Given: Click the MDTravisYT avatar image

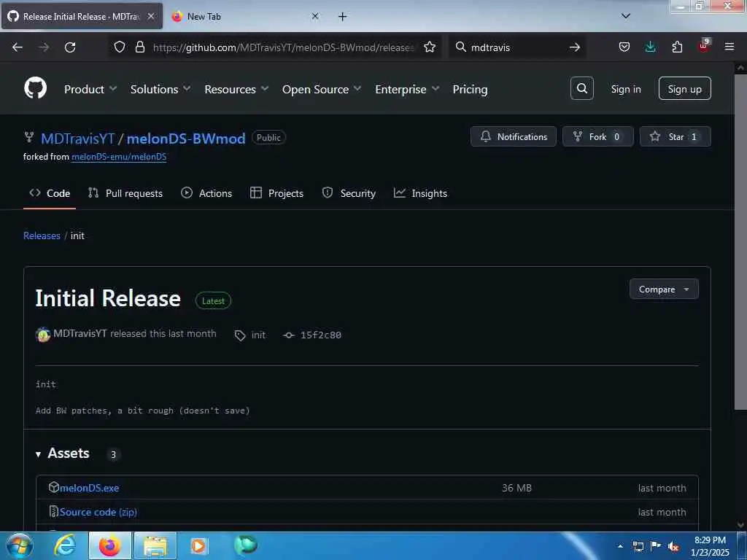Looking at the screenshot, I should click(x=43, y=335).
